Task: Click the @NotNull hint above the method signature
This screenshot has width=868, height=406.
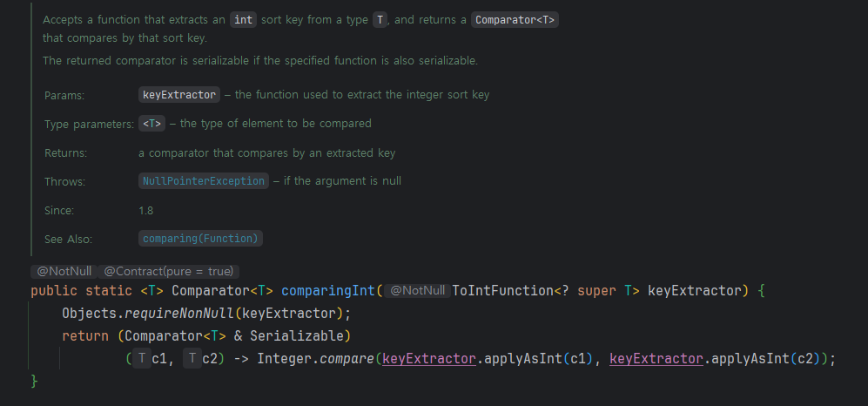Action: pyautogui.click(x=64, y=271)
